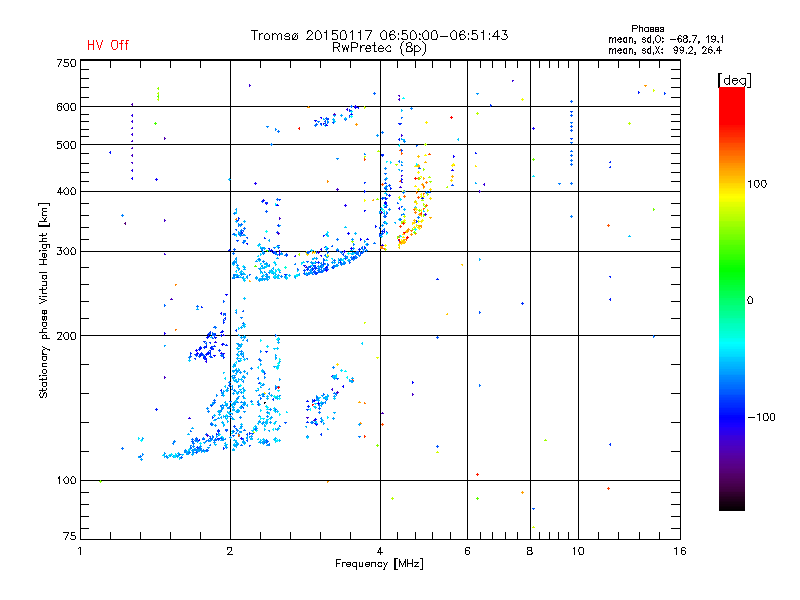Click the "[deg]" label above the colorbar

point(734,81)
